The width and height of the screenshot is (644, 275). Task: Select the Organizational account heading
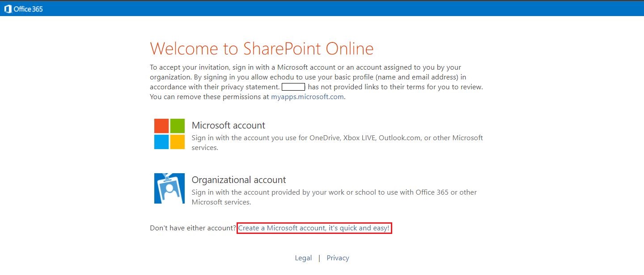239,180
